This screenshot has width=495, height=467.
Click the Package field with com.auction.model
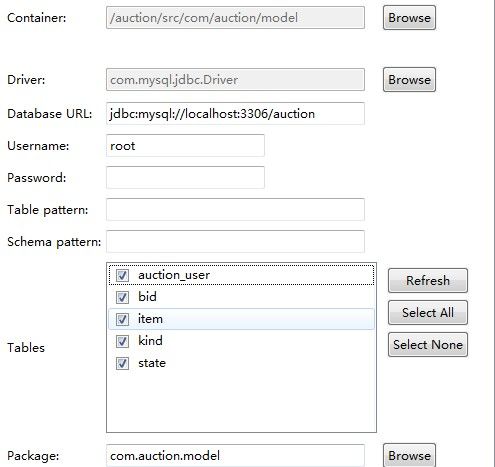235,456
